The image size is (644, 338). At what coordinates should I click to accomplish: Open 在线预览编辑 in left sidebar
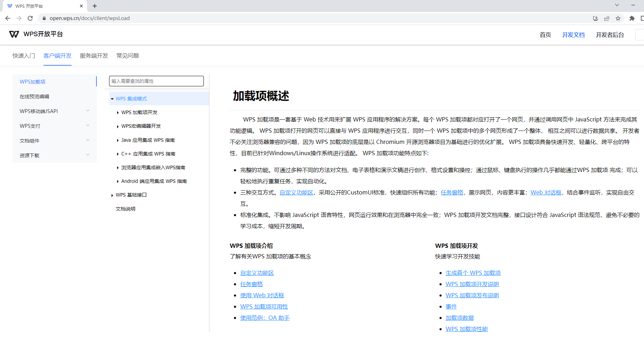point(34,97)
